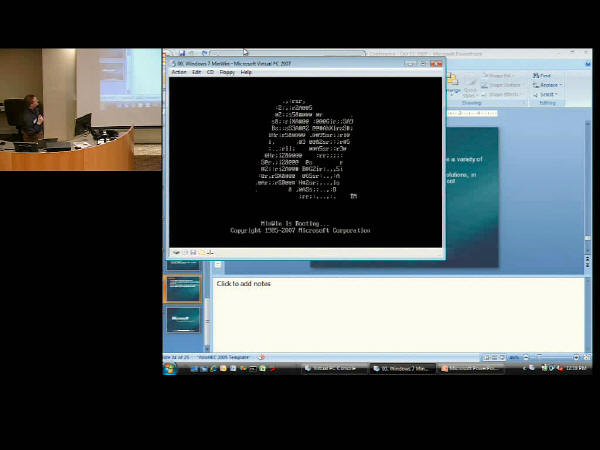Image resolution: width=600 pixels, height=450 pixels.
Task: Expand the Select dropdown in Editing group
Action: pos(547,94)
